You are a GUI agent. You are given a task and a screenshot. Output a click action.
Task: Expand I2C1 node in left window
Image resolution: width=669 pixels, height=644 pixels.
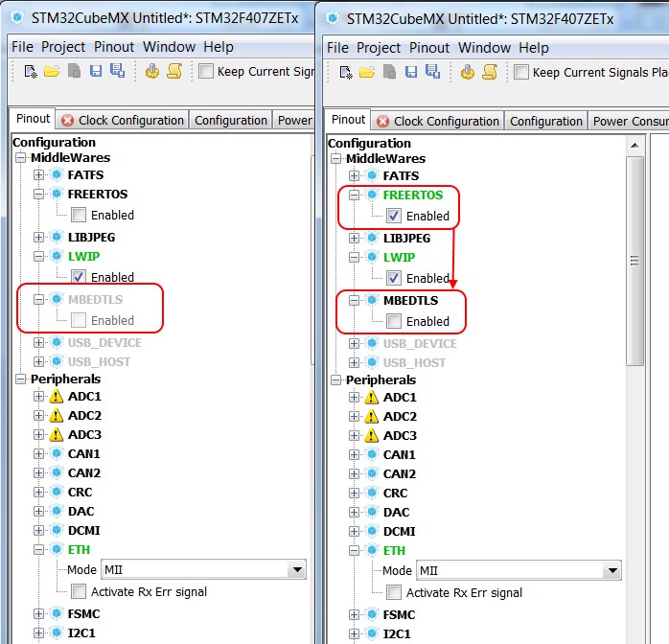pos(39,632)
